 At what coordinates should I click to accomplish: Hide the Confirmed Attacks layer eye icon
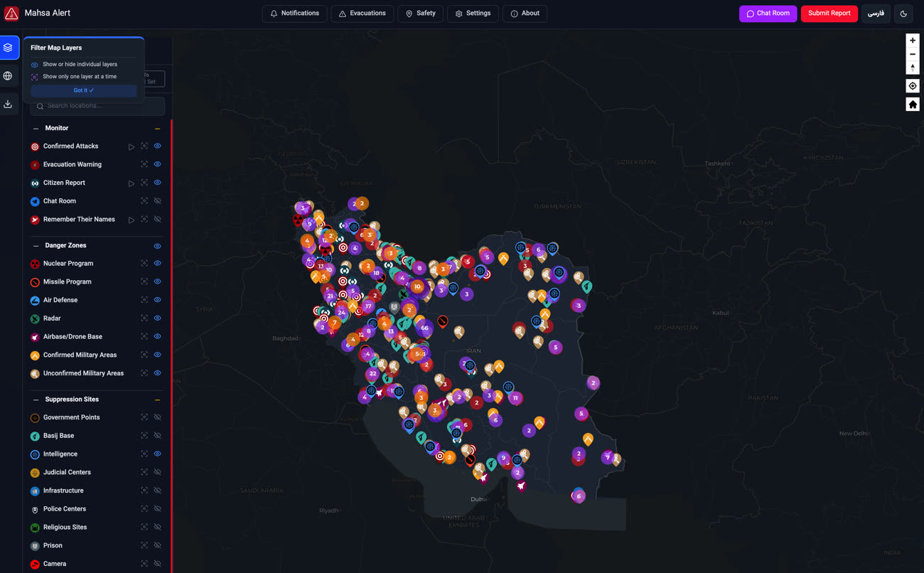point(158,146)
